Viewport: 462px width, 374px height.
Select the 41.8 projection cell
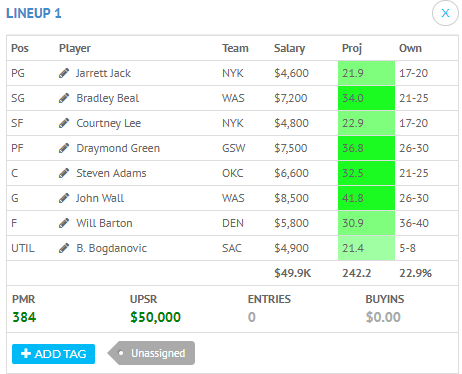click(366, 198)
